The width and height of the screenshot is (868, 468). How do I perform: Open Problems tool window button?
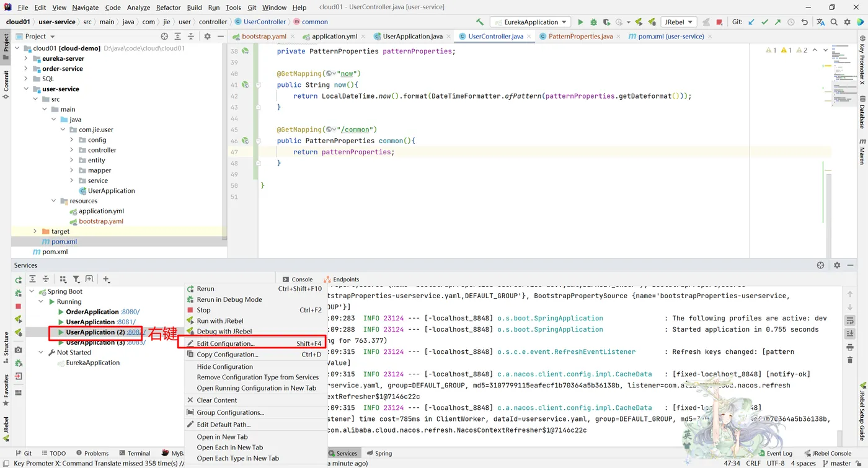pyautogui.click(x=91, y=453)
